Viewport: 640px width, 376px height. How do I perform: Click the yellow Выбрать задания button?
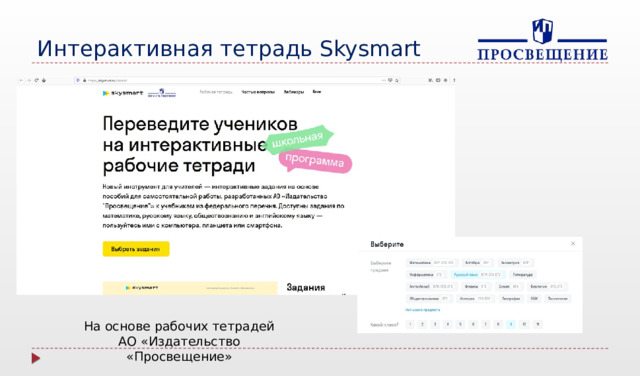(x=136, y=249)
